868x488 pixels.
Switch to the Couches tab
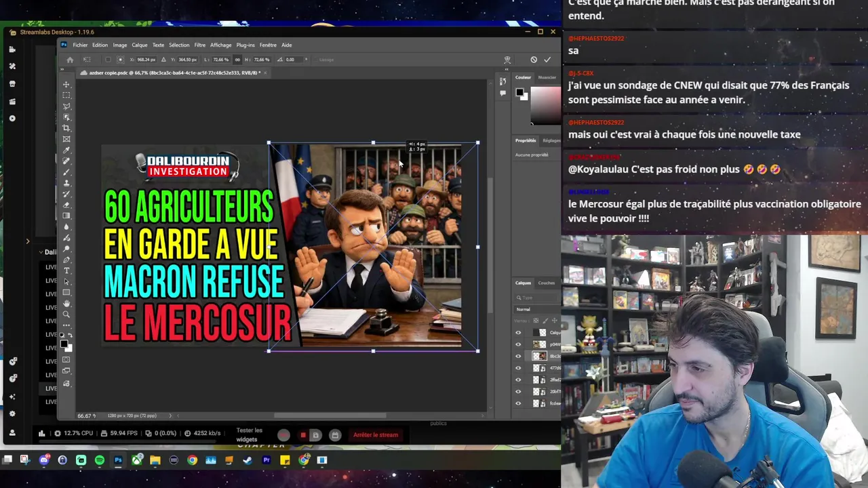[546, 283]
